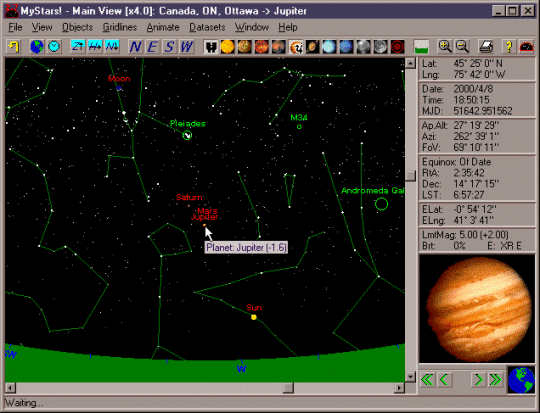This screenshot has width=540, height=413.
Task: Click the Andromeda Galaxy circle marker
Action: [381, 204]
